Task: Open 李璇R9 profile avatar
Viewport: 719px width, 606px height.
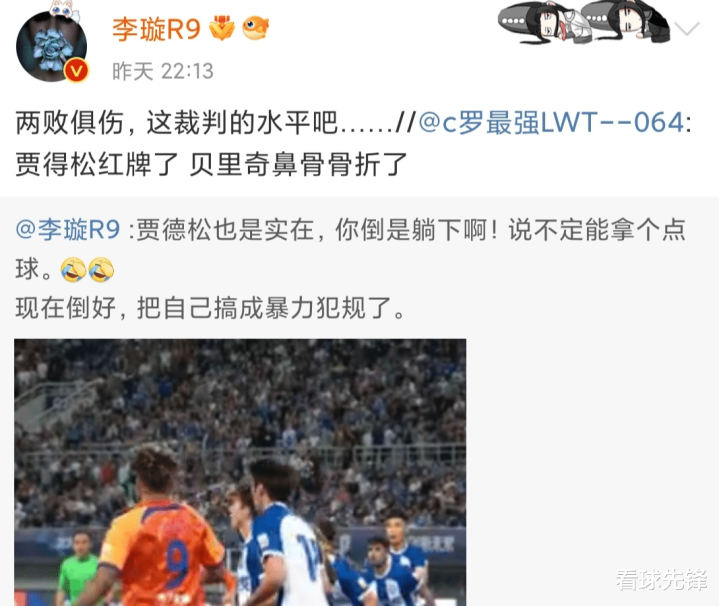Action: [x=51, y=47]
